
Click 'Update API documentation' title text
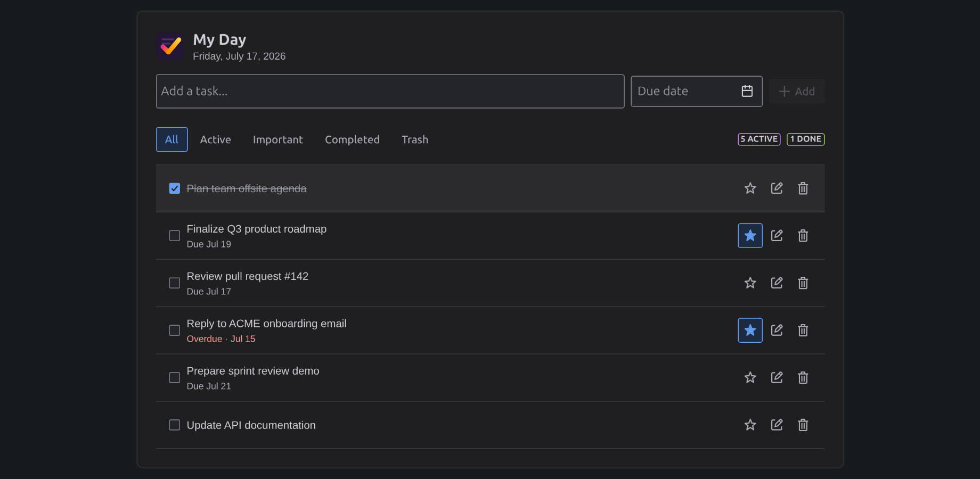pos(251,425)
